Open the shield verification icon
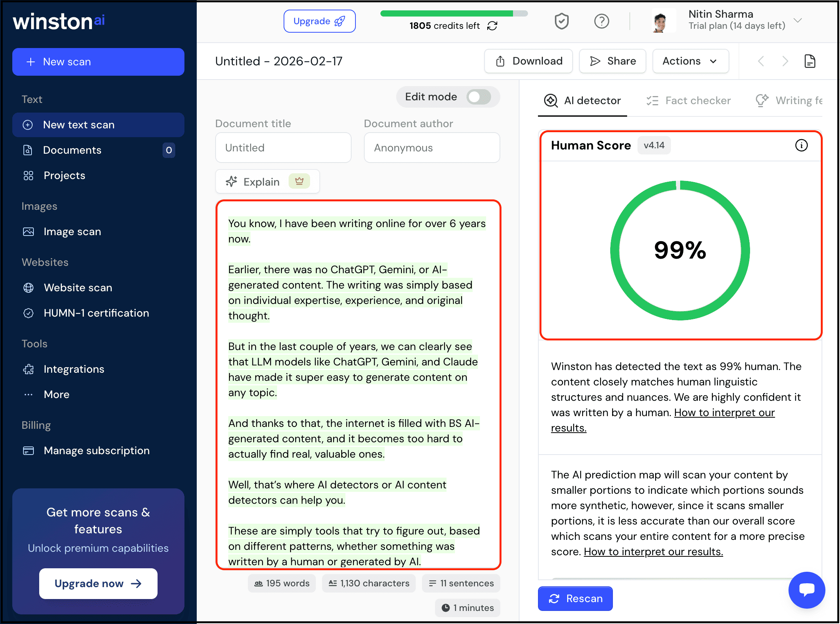Image resolution: width=840 pixels, height=624 pixels. [x=561, y=21]
